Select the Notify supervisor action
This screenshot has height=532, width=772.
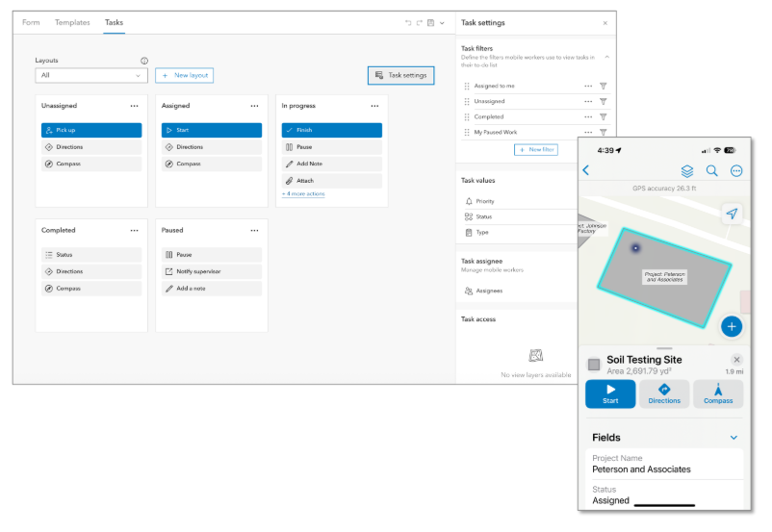212,271
